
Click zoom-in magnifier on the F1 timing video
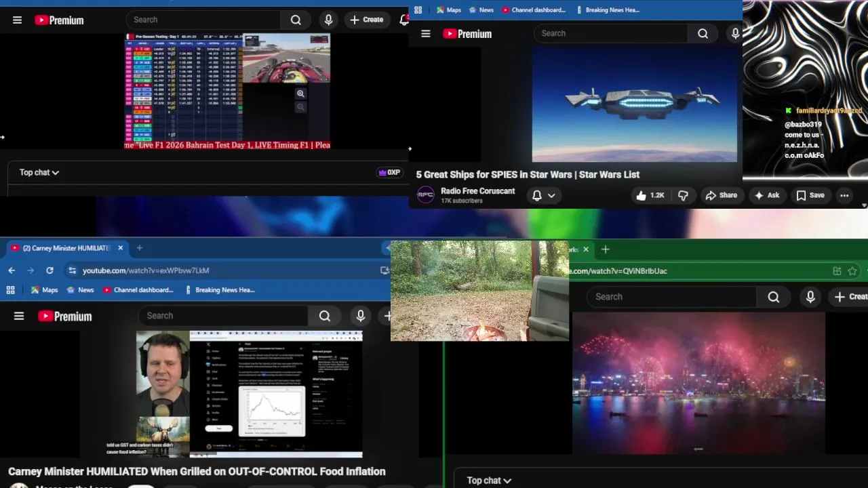point(300,94)
